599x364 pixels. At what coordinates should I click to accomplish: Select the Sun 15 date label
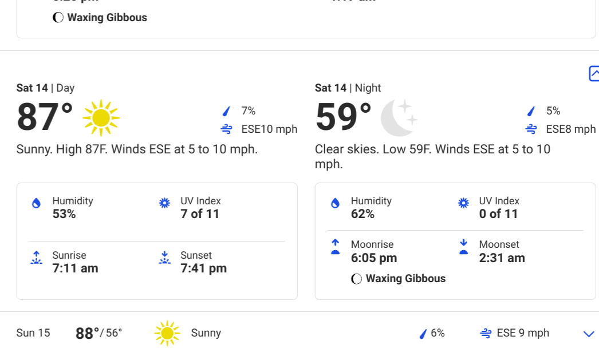click(x=33, y=333)
